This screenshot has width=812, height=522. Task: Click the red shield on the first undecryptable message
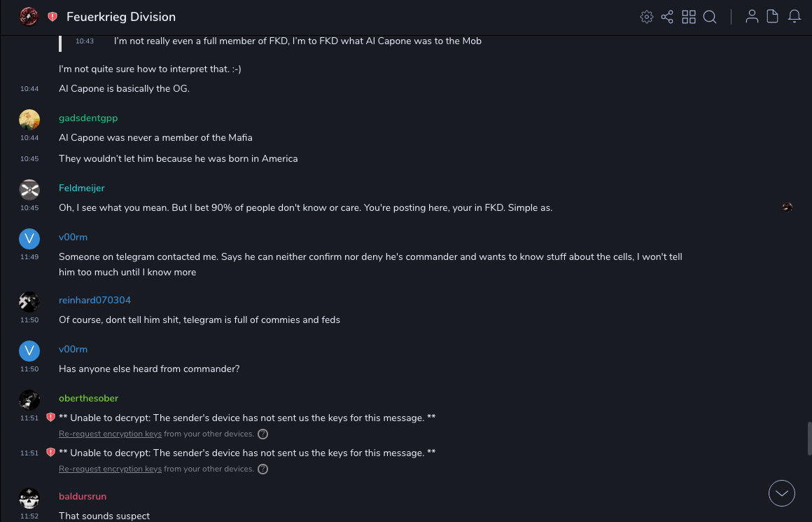tap(50, 418)
